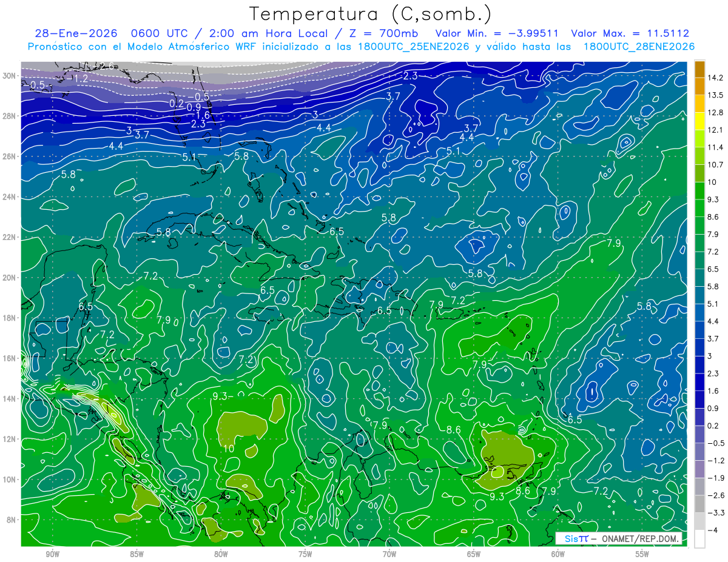This screenshot has height=562, width=728.
Task: Click the '60W' longitude axis label
Action: pyautogui.click(x=558, y=553)
